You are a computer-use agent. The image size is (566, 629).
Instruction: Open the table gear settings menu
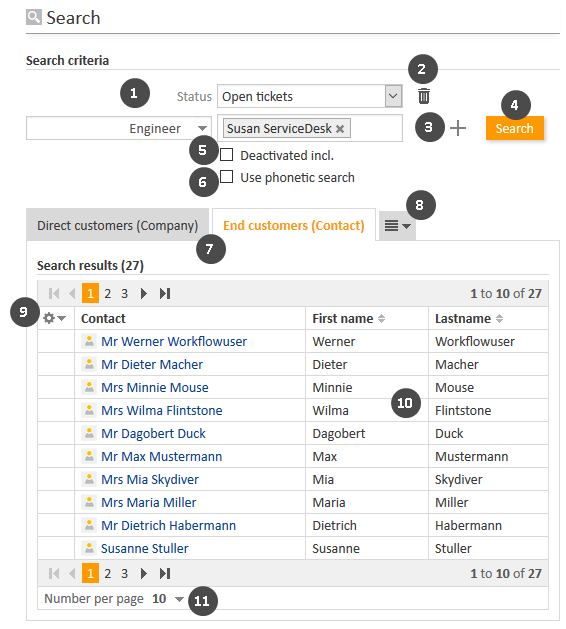pyautogui.click(x=54, y=318)
